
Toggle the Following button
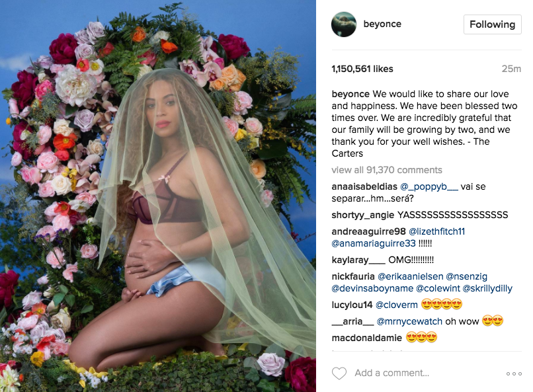(492, 24)
